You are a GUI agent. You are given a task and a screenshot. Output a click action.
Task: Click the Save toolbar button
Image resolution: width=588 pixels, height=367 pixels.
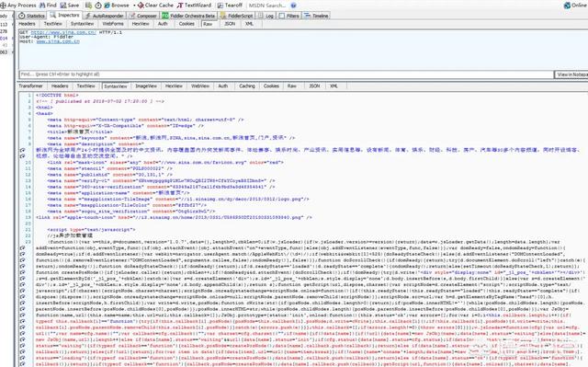pyautogui.click(x=70, y=6)
